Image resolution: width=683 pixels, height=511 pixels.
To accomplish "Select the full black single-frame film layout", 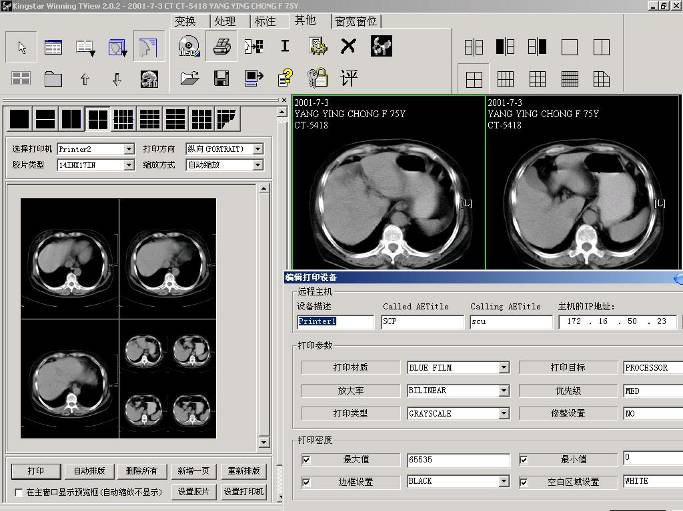I will coord(20,119).
